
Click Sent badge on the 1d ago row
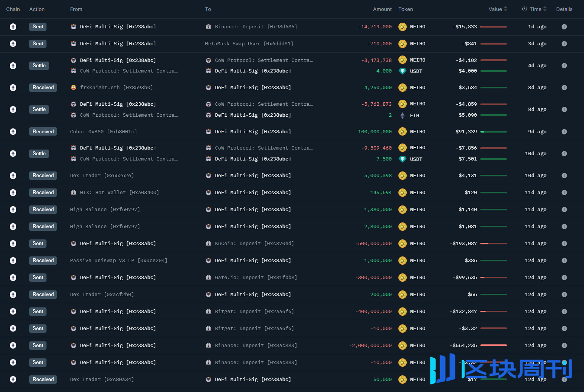[x=38, y=27]
